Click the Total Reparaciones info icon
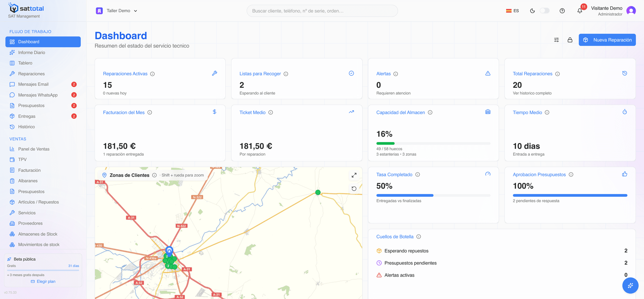Screen dimensions: 644x299 pyautogui.click(x=558, y=74)
